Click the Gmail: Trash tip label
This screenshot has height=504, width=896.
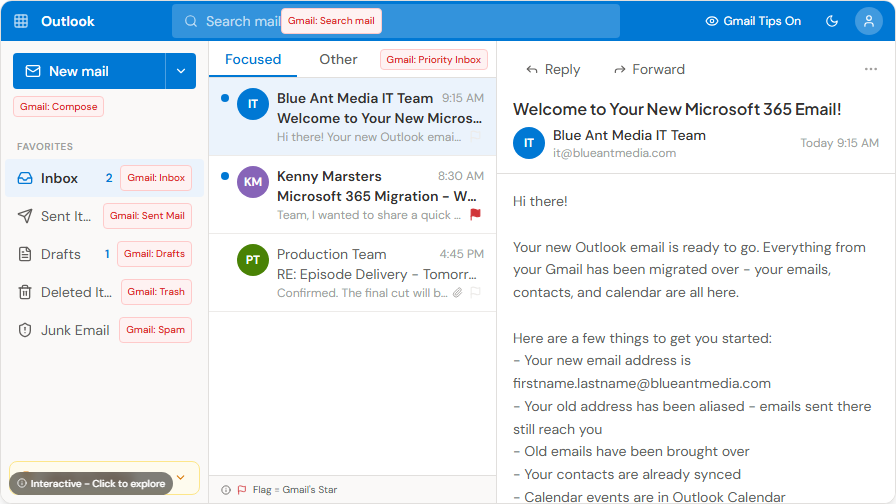156,292
